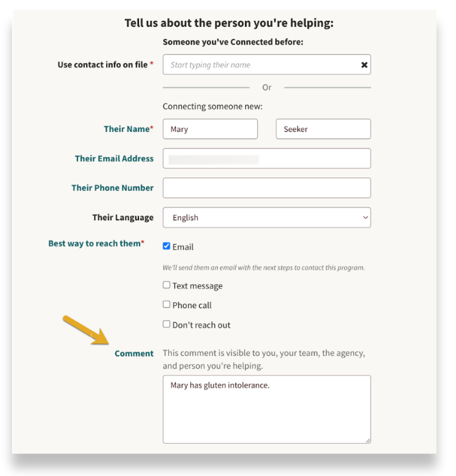Click the Email checkbox label text
456x476 pixels.
coord(183,247)
